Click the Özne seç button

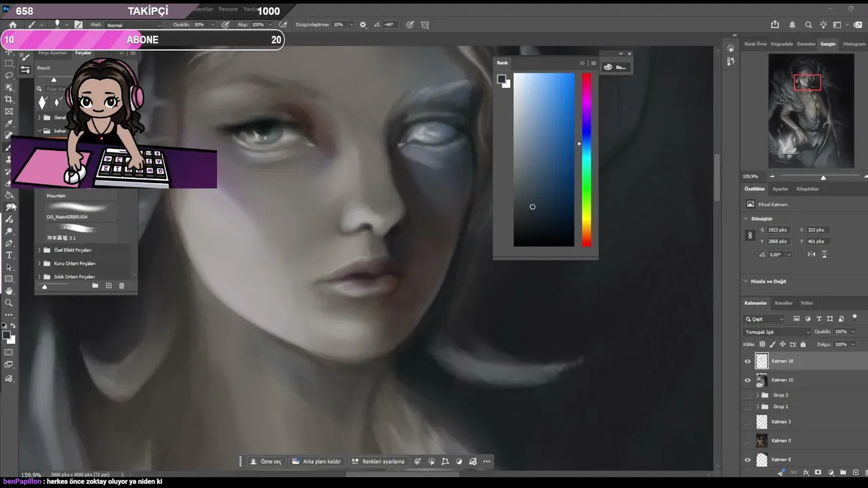click(x=266, y=462)
